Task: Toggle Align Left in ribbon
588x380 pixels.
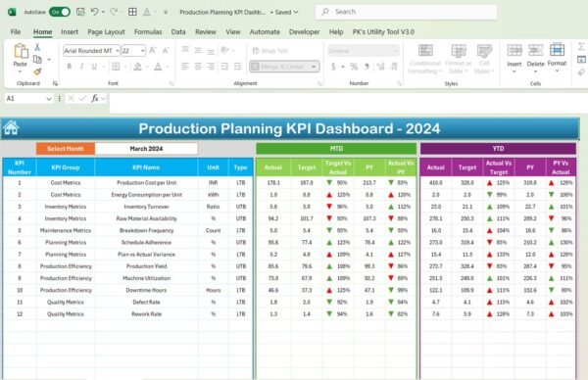Action: [x=185, y=67]
